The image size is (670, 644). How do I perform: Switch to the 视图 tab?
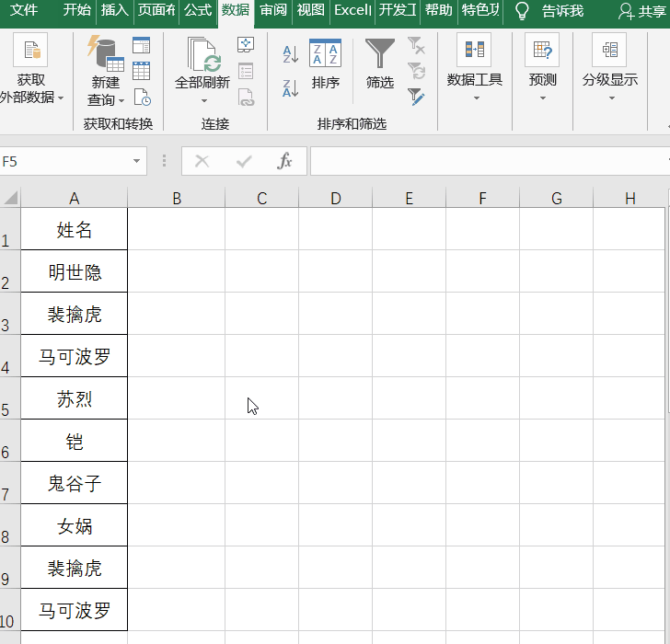[x=311, y=10]
